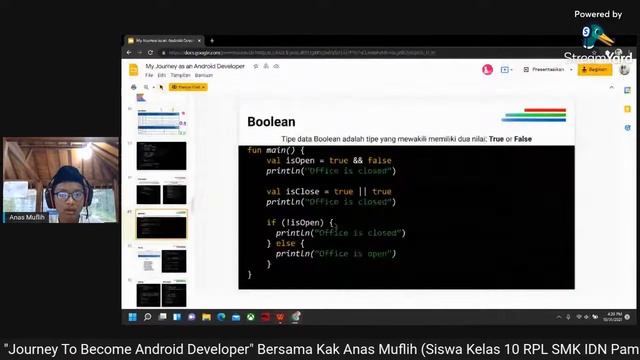Open Windows taskbar search
The height and width of the screenshot is (360, 640).
(x=147, y=317)
